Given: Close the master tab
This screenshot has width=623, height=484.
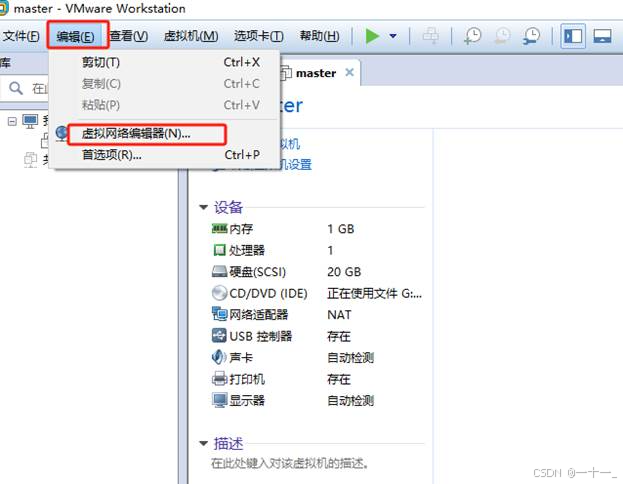Looking at the screenshot, I should pyautogui.click(x=350, y=72).
